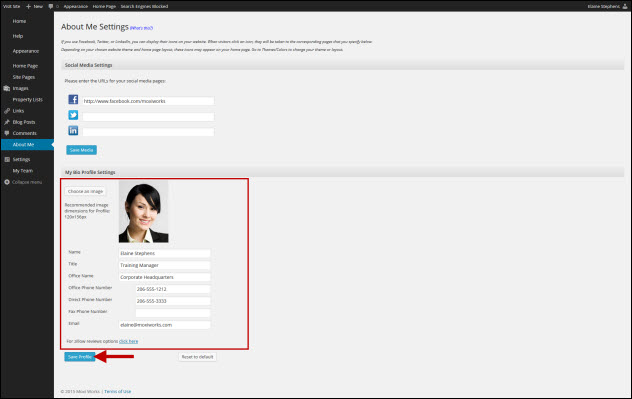Open the Terms of Use link
The width and height of the screenshot is (632, 399).
point(117,391)
